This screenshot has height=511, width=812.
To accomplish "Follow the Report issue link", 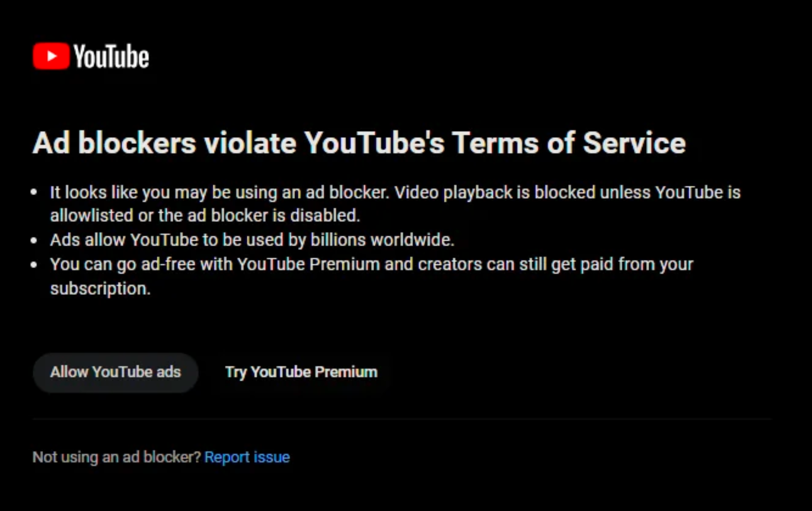I will [247, 457].
